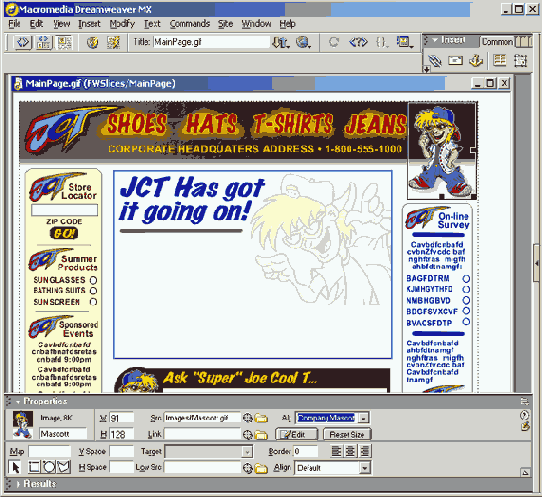The image size is (542, 497).
Task: Select the SUNSCREEN radio button
Action: pos(93,302)
